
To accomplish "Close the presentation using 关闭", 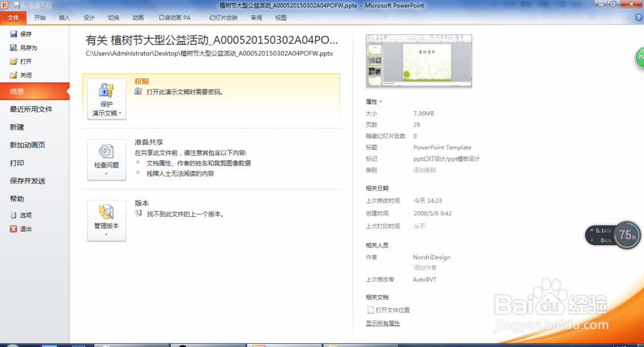I will click(21, 75).
